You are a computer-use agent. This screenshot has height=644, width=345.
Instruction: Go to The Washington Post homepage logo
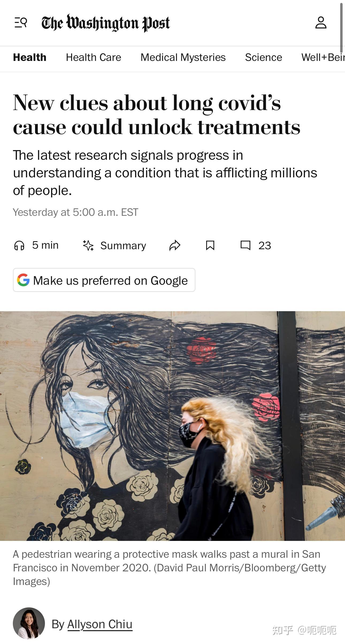[x=106, y=23]
